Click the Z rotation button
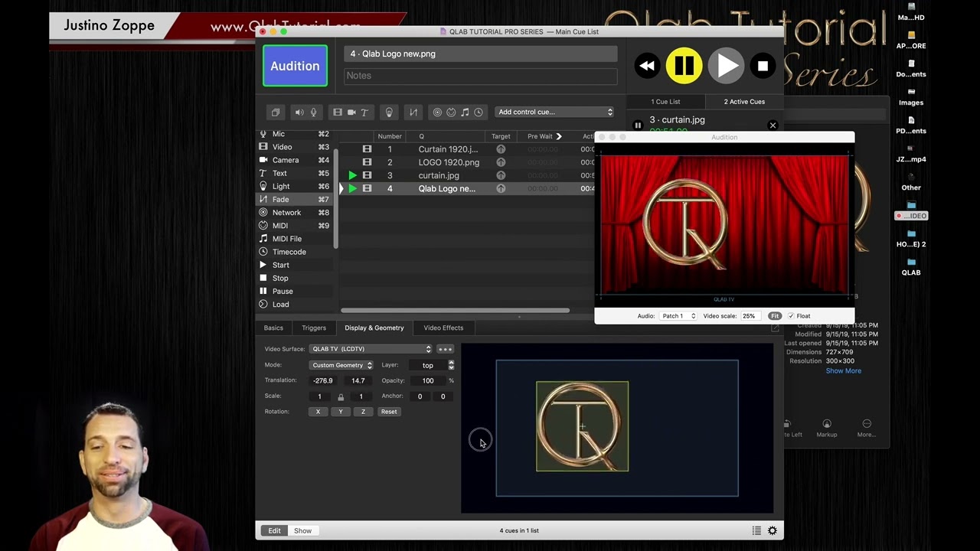Viewport: 980px width, 551px height. click(x=363, y=412)
